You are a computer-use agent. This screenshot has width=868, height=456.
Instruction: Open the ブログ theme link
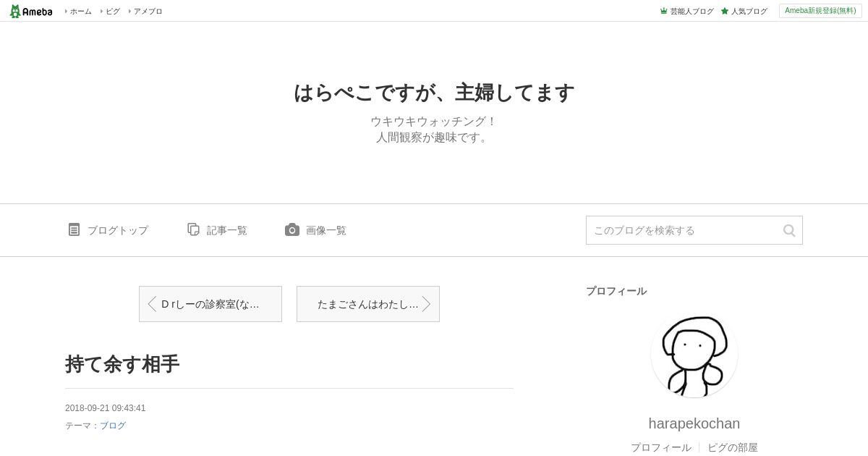coord(113,426)
